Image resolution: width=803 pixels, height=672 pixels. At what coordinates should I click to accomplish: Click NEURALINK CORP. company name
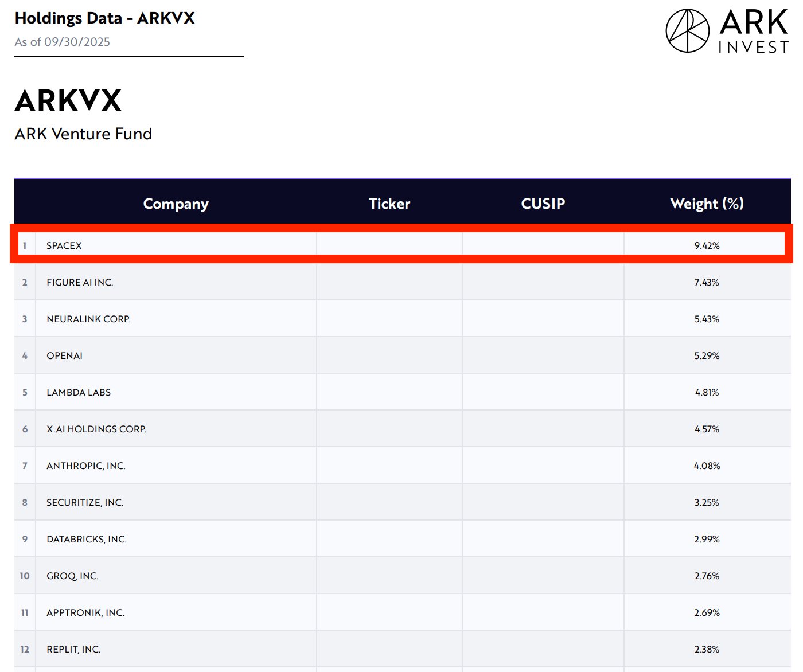coord(88,319)
